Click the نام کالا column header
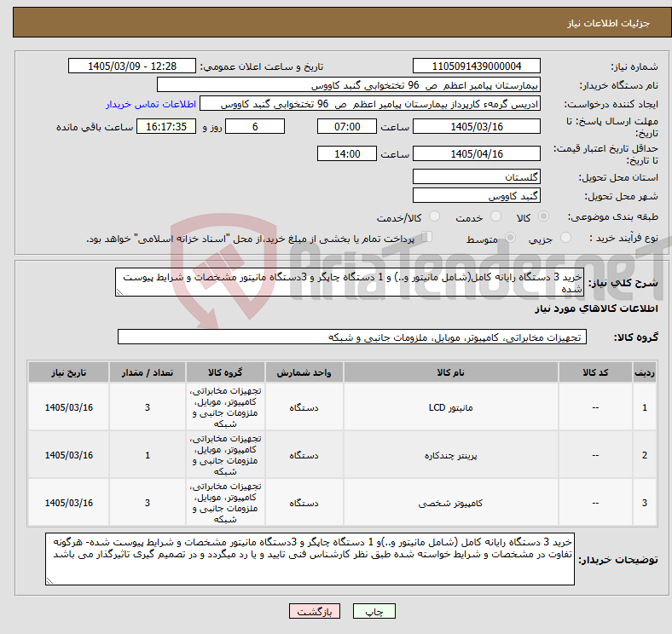Screen dimensions: 672x634 point(451,372)
